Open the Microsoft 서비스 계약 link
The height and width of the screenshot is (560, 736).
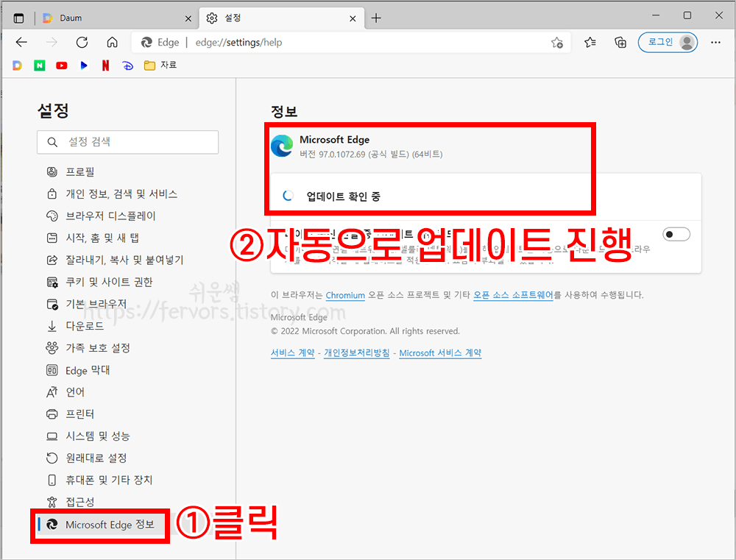(440, 353)
